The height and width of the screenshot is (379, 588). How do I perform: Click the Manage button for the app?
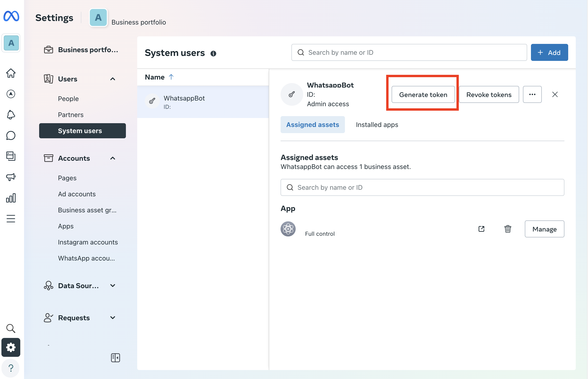(544, 229)
